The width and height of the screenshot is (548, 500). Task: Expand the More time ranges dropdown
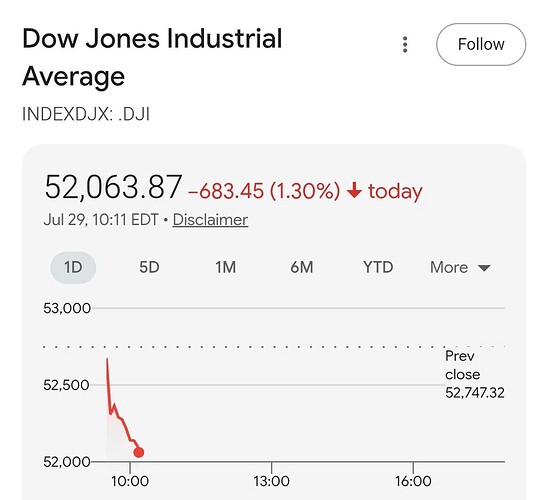coord(460,267)
